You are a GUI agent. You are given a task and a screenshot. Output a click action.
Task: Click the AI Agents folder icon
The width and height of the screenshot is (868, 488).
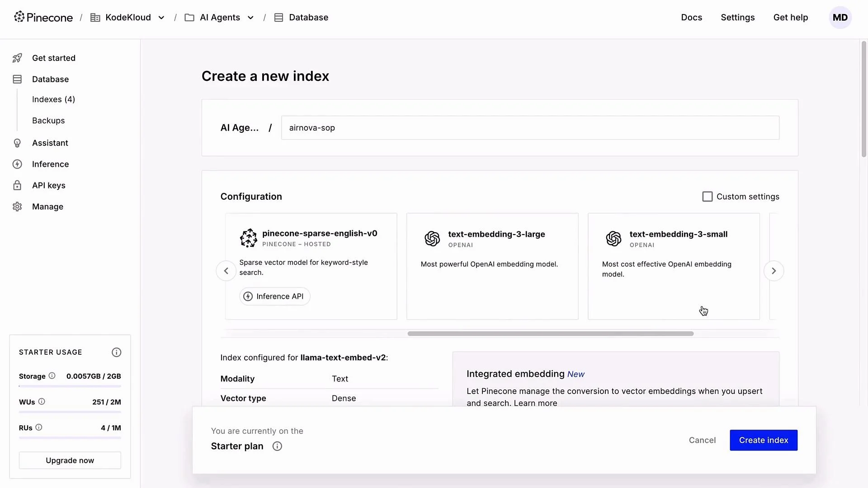coord(189,18)
